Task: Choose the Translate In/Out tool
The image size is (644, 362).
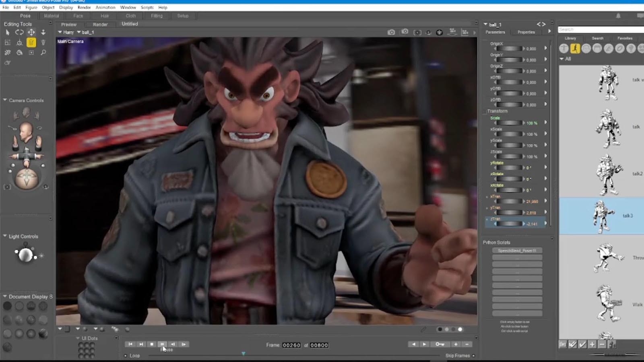Action: [43, 32]
